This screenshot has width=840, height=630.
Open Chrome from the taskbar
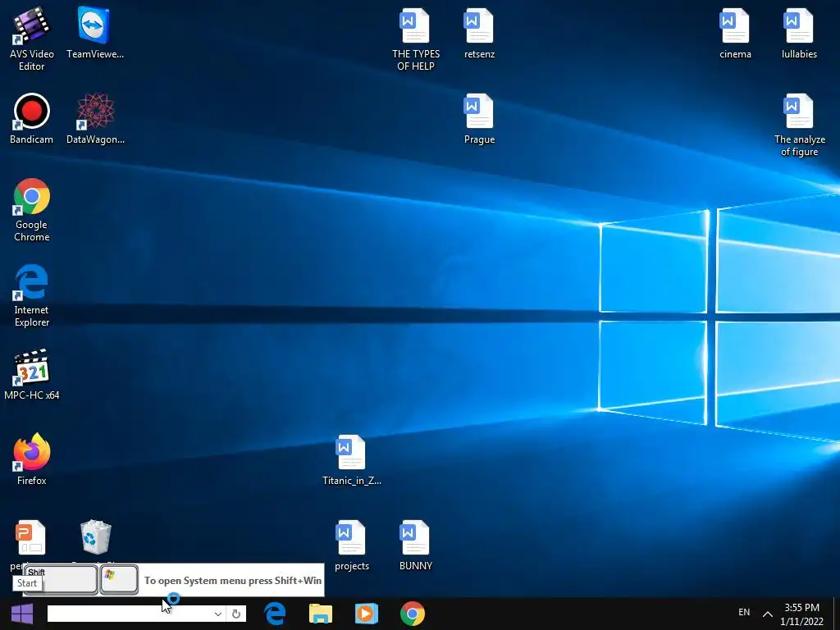pyautogui.click(x=413, y=614)
